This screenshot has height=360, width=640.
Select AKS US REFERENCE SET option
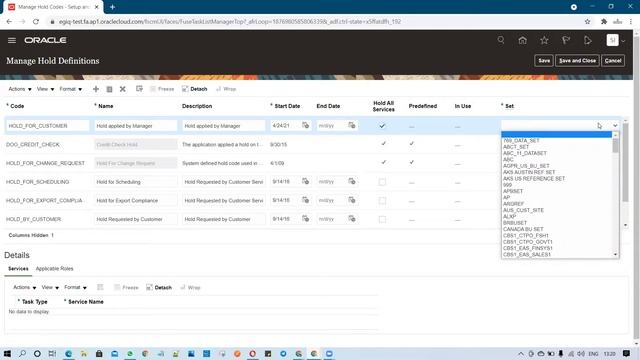click(534, 179)
